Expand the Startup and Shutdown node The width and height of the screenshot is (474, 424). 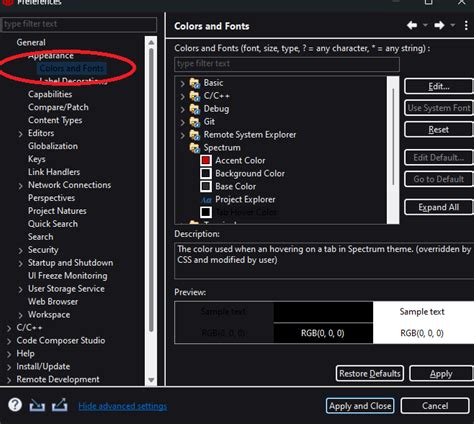[21, 264]
